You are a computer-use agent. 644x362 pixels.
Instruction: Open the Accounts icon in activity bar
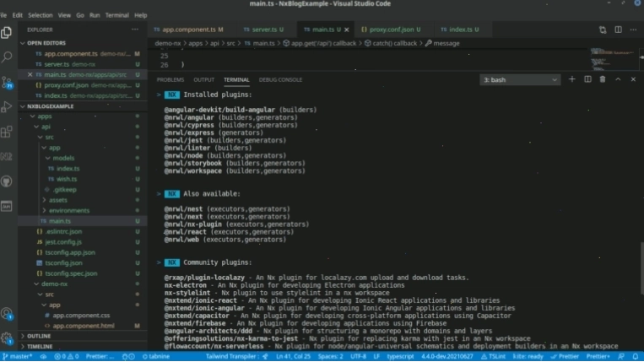click(7, 314)
